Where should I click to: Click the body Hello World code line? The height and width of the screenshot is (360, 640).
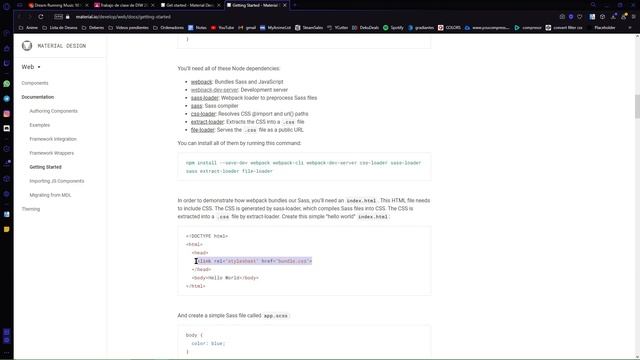pos(225,278)
